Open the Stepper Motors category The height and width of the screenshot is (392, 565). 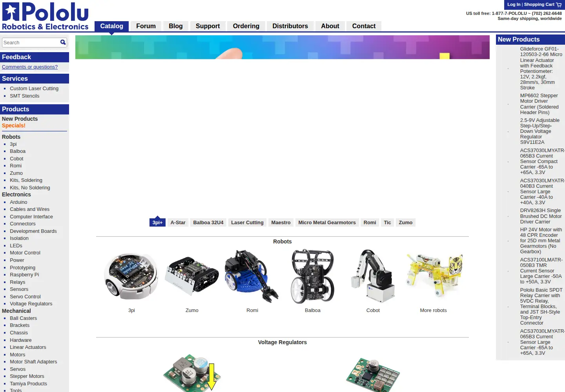pyautogui.click(x=27, y=376)
